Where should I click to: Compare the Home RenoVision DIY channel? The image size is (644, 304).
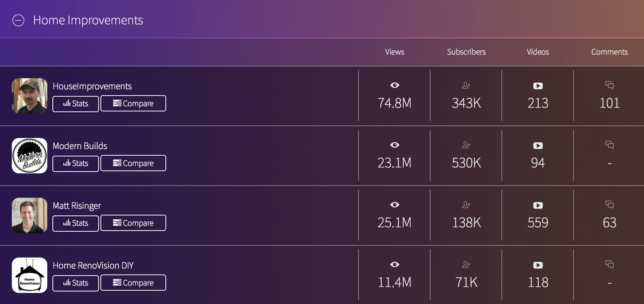133,283
